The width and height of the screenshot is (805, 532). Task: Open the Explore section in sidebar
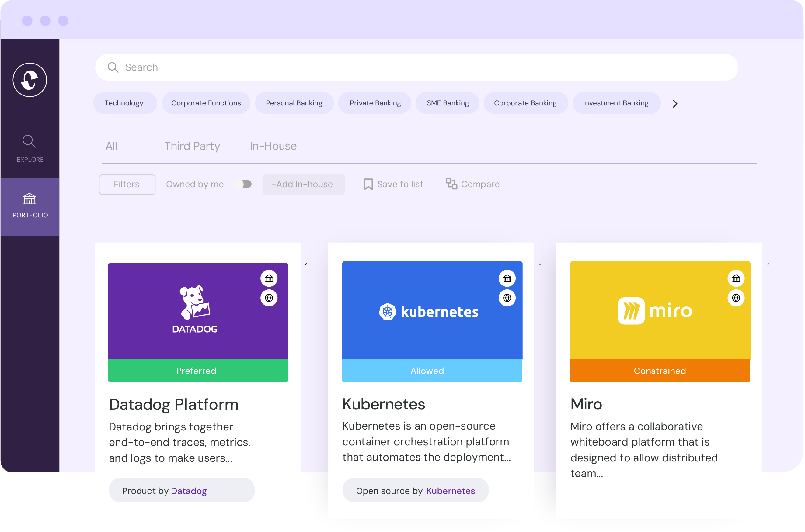click(30, 149)
